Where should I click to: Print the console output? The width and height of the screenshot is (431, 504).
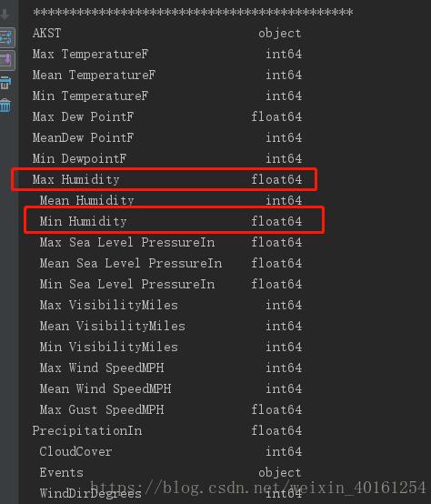pyautogui.click(x=5, y=83)
